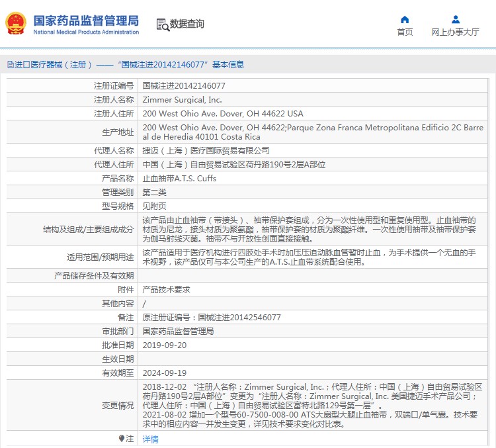The image size is (496, 448).
Task: Click the 生效日期 row label
Action: pos(118,359)
